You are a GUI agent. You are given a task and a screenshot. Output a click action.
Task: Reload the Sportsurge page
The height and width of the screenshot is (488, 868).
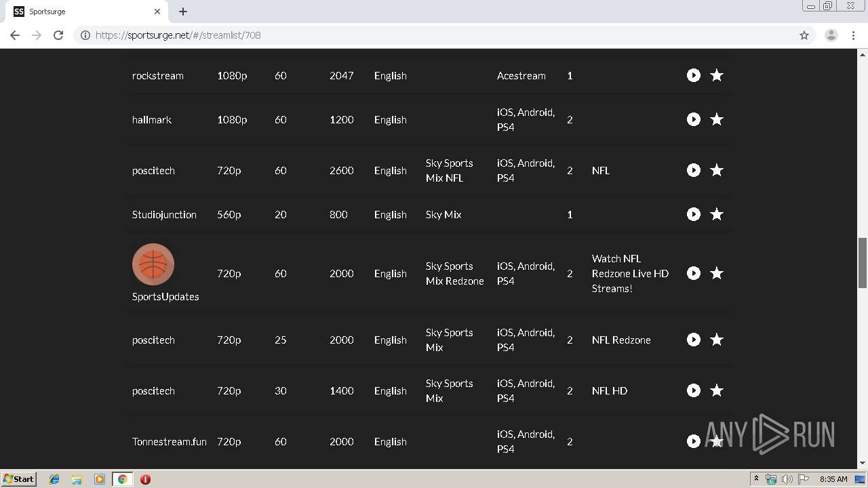(58, 35)
